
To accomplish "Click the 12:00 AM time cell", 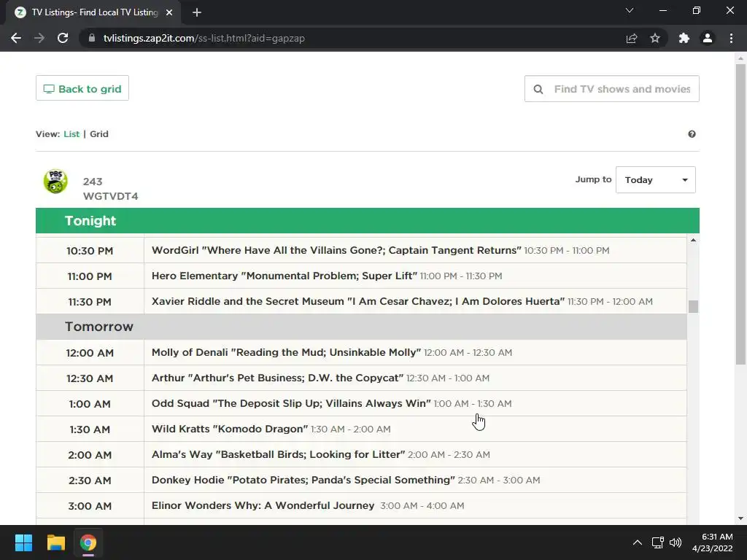I will tap(90, 353).
